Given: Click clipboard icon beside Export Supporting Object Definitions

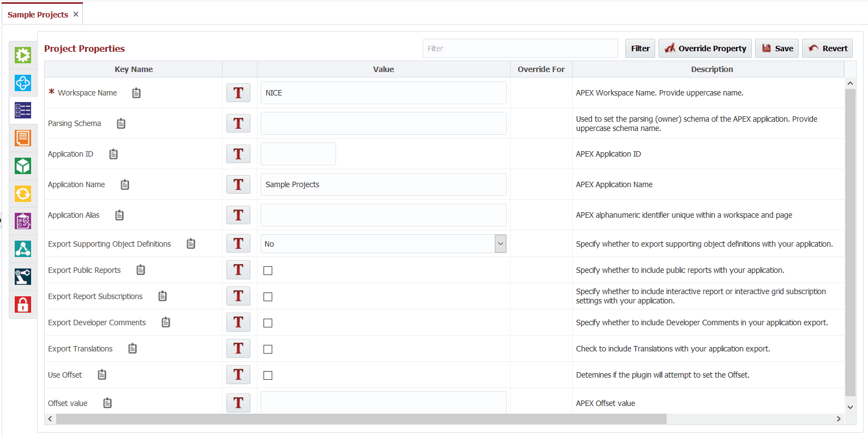Looking at the screenshot, I should tap(191, 243).
